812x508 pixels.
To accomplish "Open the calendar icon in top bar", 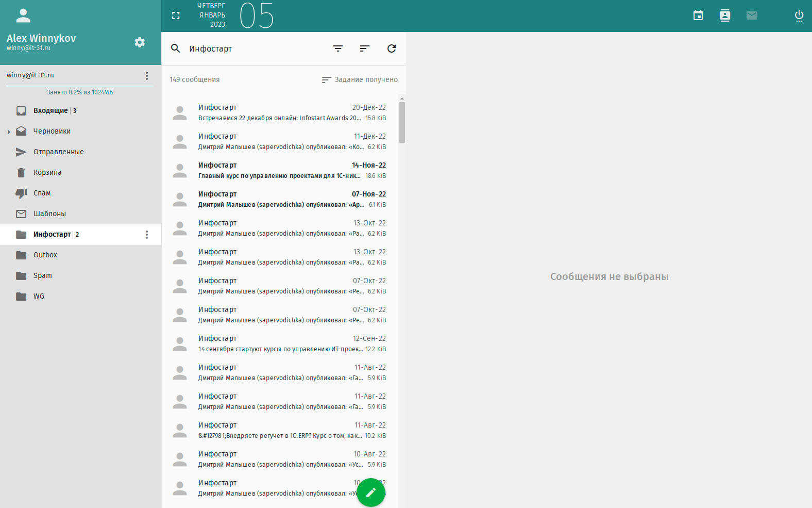I will pyautogui.click(x=698, y=15).
